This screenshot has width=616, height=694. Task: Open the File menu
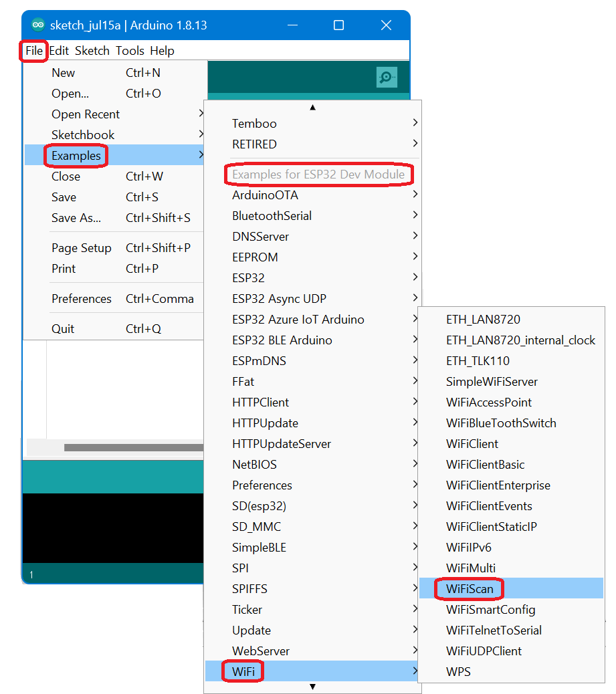tap(34, 50)
